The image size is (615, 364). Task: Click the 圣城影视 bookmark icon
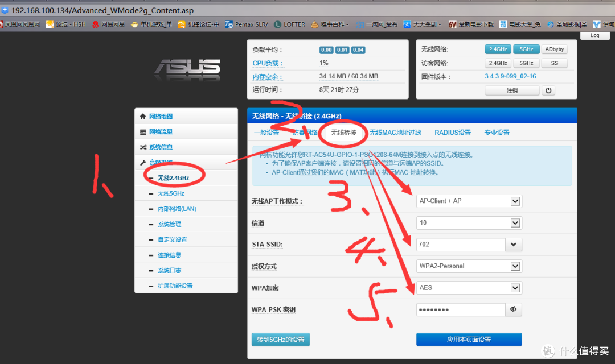(550, 24)
